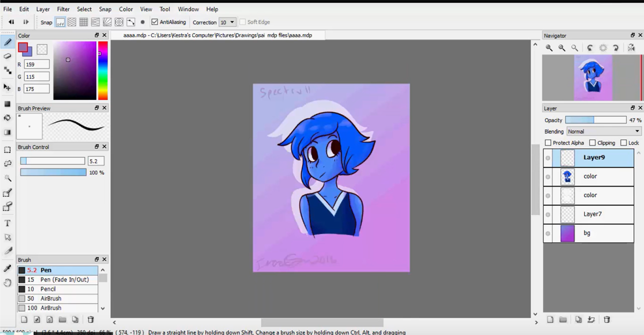This screenshot has width=644, height=335.
Task: Create new layer folder
Action: (x=563, y=320)
